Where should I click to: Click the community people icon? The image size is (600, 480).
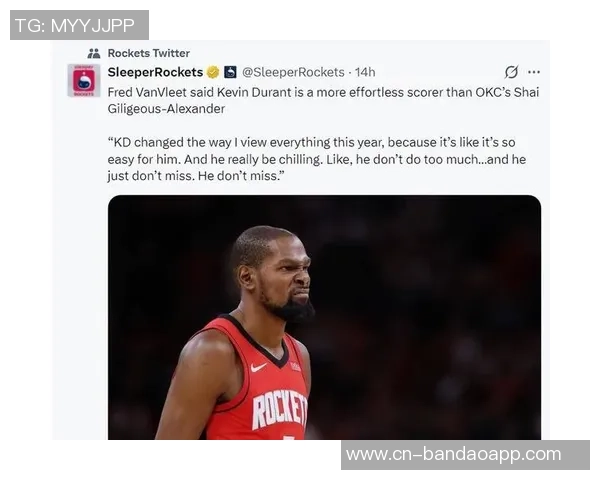[x=94, y=53]
